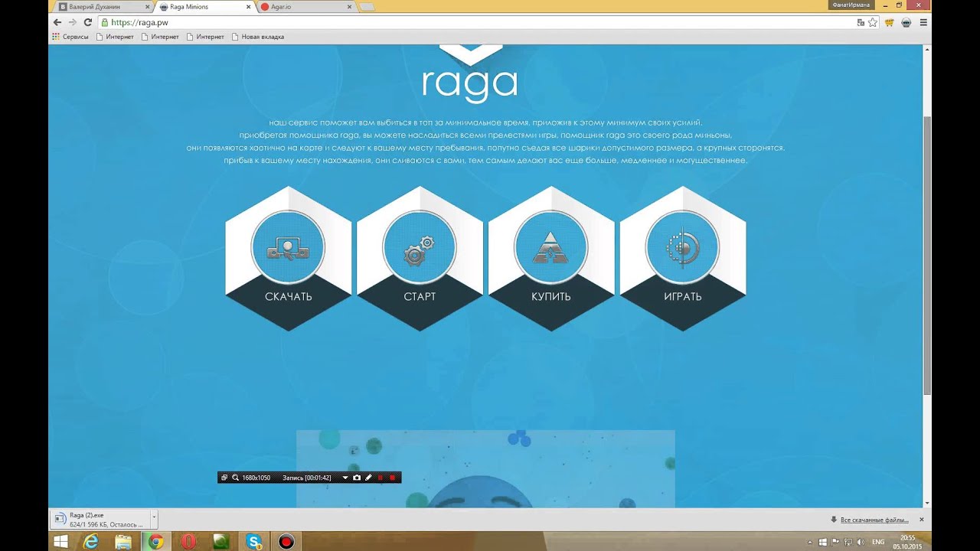
Task: Go back with browser back arrow
Action: pyautogui.click(x=57, y=22)
